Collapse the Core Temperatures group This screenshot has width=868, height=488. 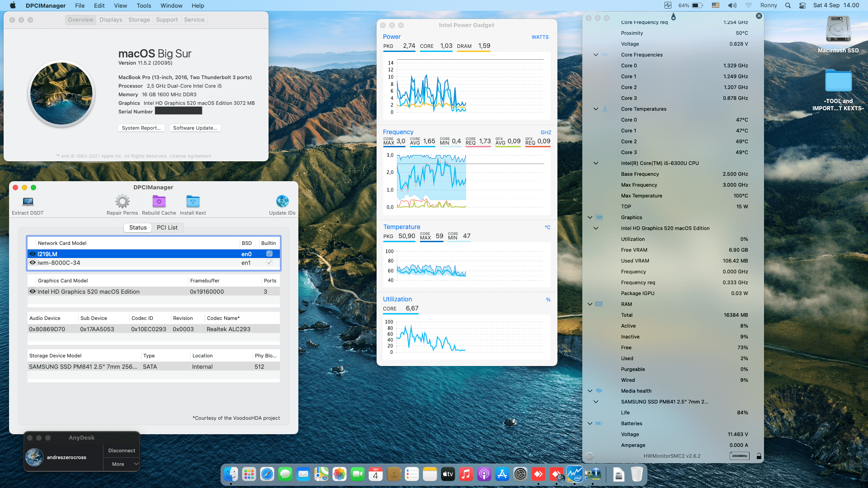pyautogui.click(x=596, y=109)
